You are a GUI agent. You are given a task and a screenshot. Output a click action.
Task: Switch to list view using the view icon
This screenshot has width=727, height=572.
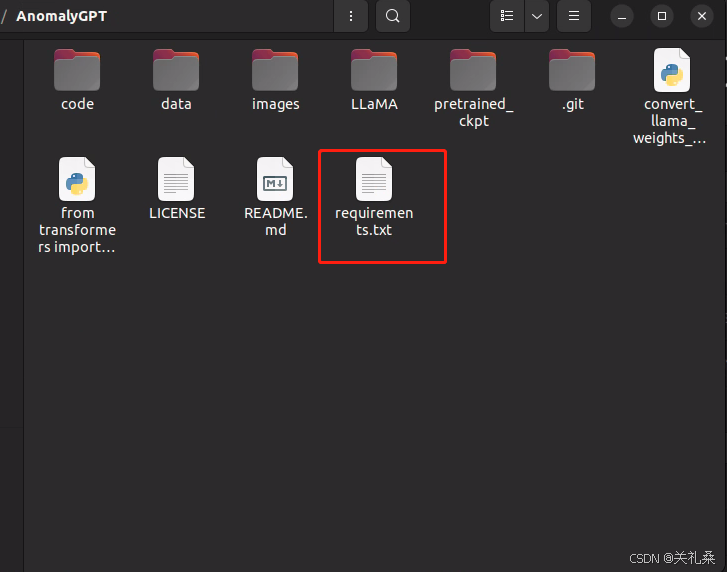[x=507, y=16]
